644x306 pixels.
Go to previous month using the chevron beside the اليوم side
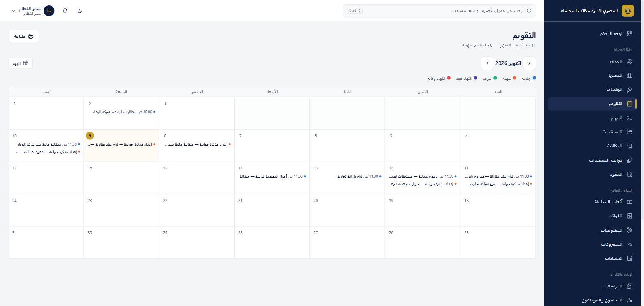pyautogui.click(x=487, y=63)
